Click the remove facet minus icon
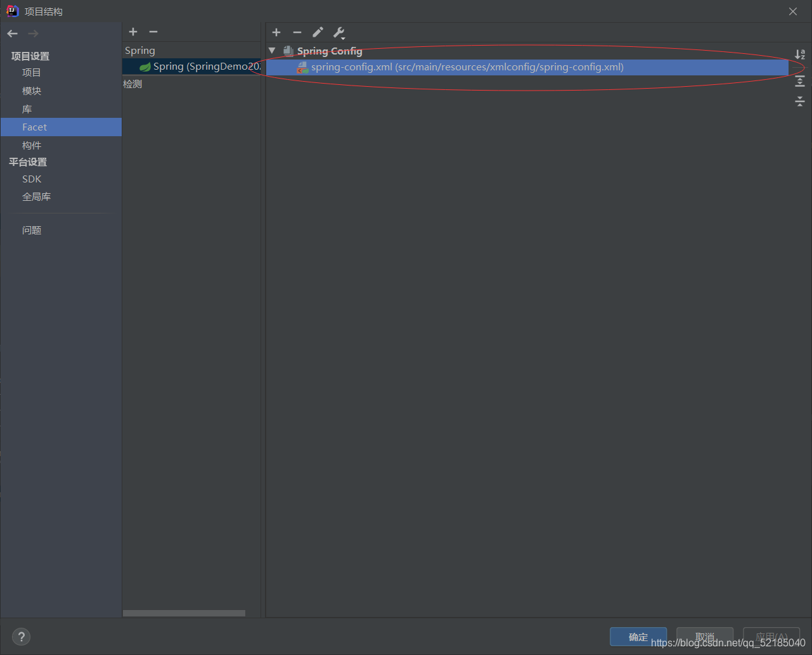The image size is (812, 655). click(153, 32)
